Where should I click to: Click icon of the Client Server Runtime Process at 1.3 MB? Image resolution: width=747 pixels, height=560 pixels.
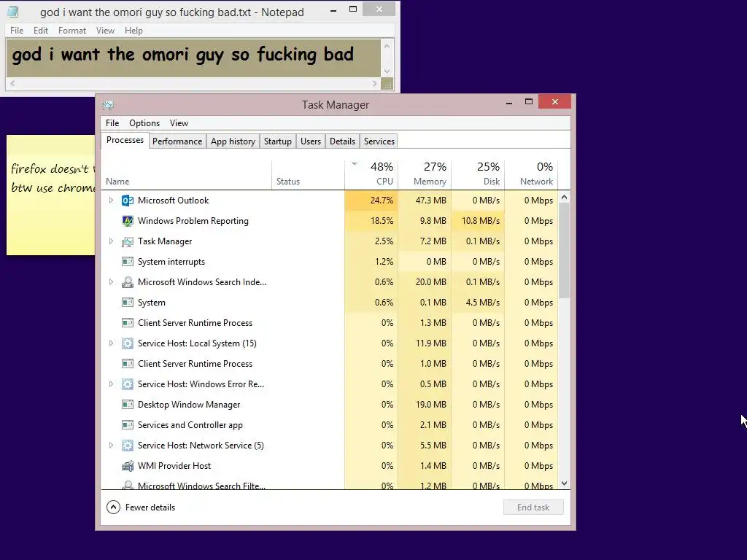coord(127,323)
